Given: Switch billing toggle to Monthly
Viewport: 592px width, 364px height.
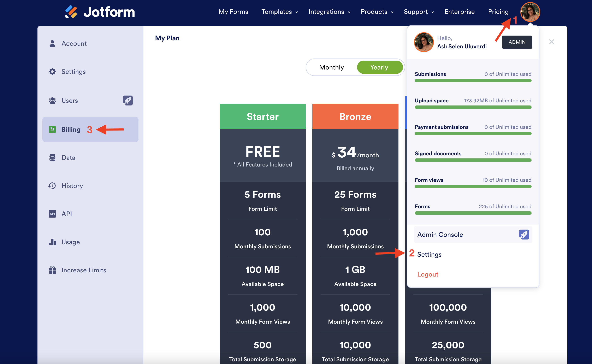Looking at the screenshot, I should click(x=331, y=67).
